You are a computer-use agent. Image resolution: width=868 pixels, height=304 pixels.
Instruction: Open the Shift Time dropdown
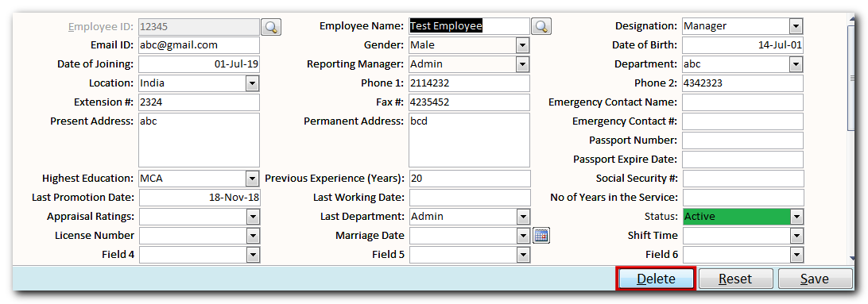(x=796, y=236)
